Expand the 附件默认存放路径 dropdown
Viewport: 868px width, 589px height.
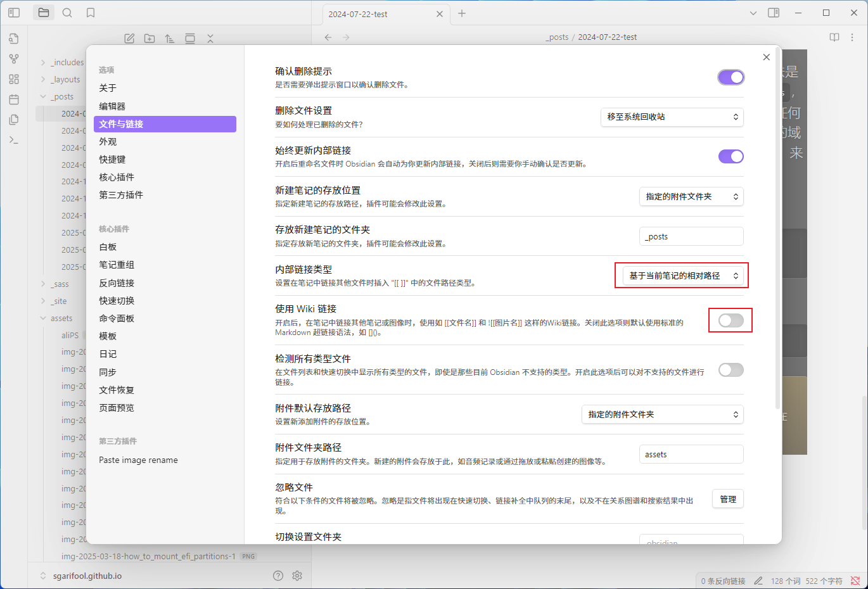[662, 414]
